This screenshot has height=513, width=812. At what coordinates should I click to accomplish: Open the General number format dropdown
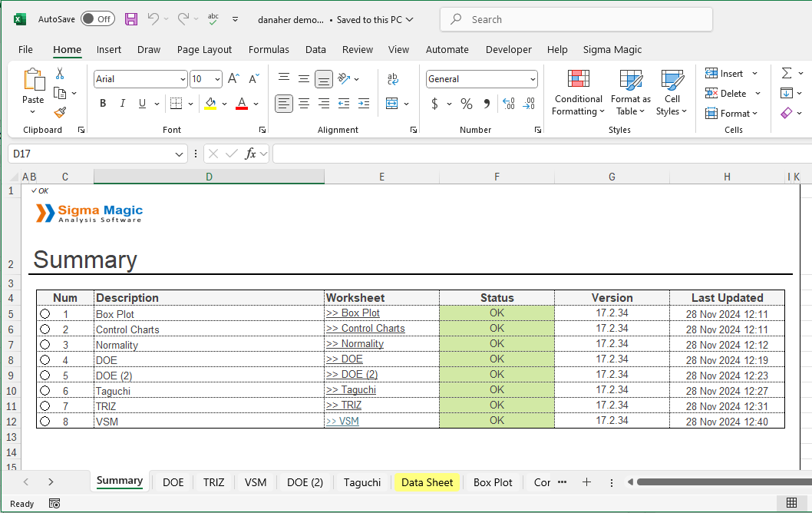tap(533, 79)
